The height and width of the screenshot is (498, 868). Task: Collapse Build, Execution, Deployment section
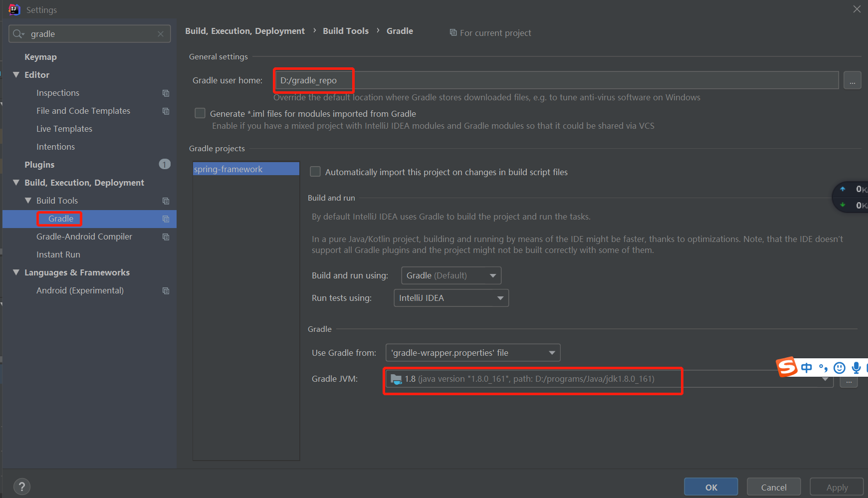[16, 183]
